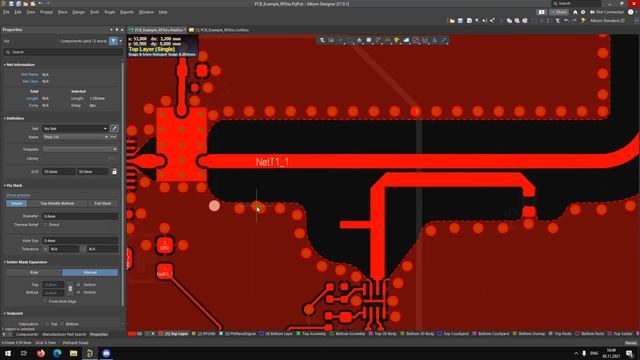Open Microsoft Edge from the taskbar
Screen dimensions: 640x360
(57, 353)
